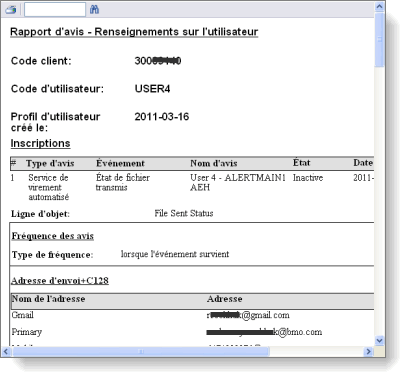Click the Nom de l'adresse column header

[48, 299]
